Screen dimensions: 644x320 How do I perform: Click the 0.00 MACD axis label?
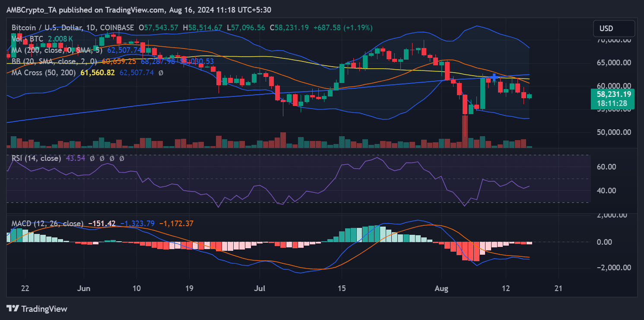pos(605,242)
